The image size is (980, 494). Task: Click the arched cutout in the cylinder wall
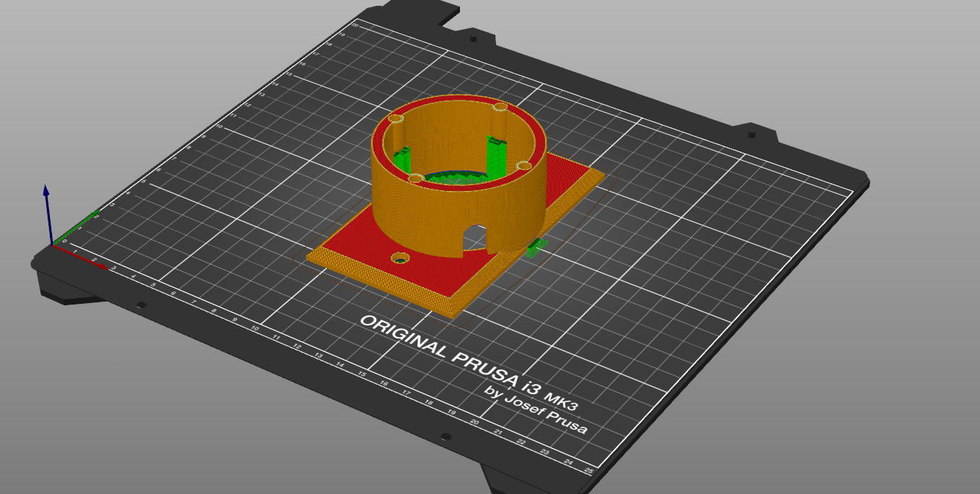(475, 237)
